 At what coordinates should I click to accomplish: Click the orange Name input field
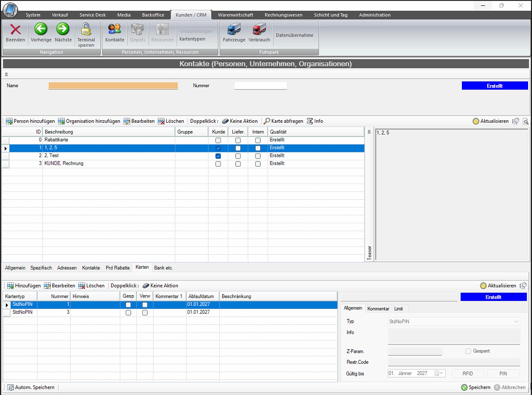(x=113, y=86)
